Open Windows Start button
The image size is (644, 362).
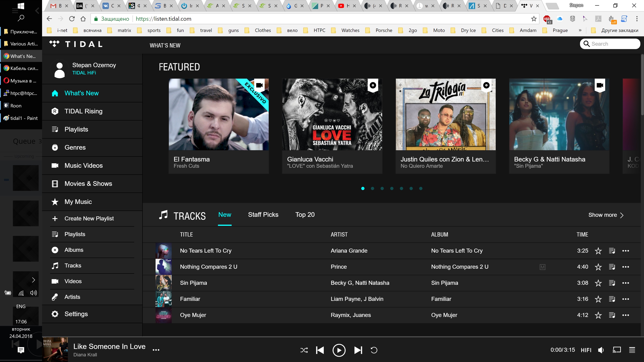click(21, 6)
